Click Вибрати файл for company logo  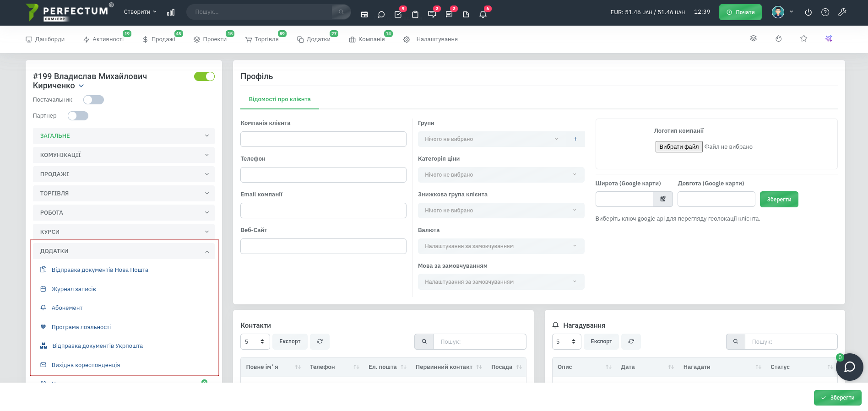tap(679, 147)
